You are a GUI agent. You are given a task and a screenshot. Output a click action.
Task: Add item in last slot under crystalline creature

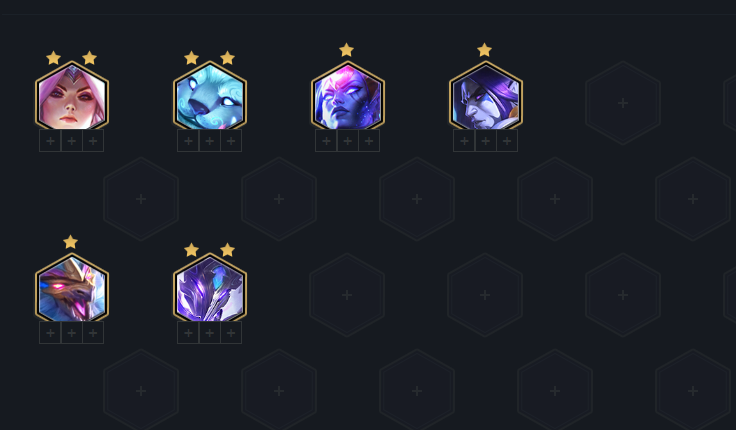[231, 333]
